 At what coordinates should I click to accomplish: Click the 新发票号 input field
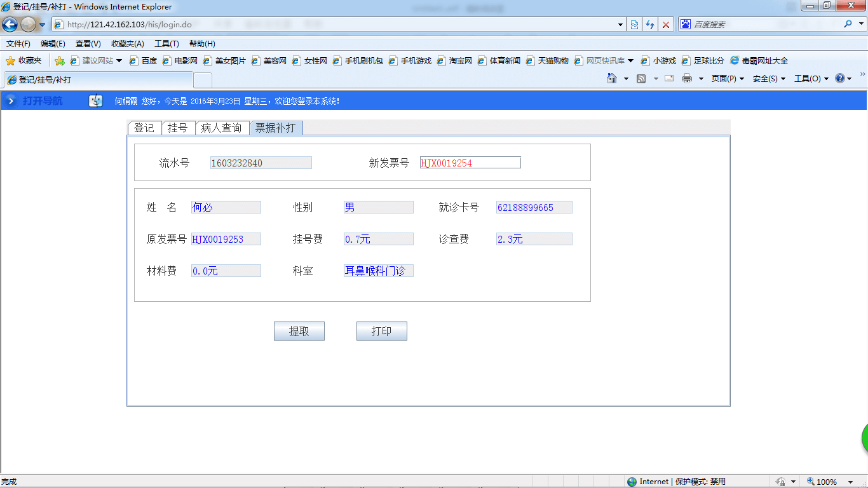(x=470, y=162)
